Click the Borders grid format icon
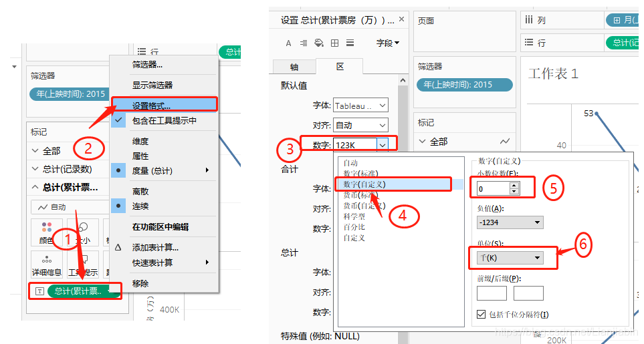Image resolution: width=644 pixels, height=344 pixels. coord(335,43)
